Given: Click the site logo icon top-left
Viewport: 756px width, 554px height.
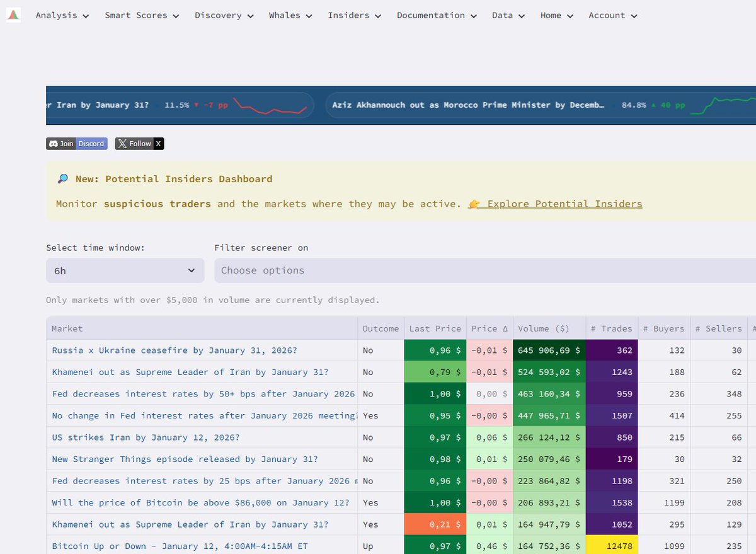Looking at the screenshot, I should 13,13.
